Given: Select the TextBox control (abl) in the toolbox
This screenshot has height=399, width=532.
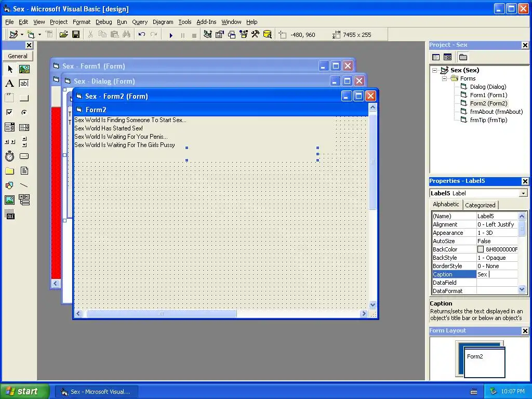Looking at the screenshot, I should pyautogui.click(x=24, y=84).
